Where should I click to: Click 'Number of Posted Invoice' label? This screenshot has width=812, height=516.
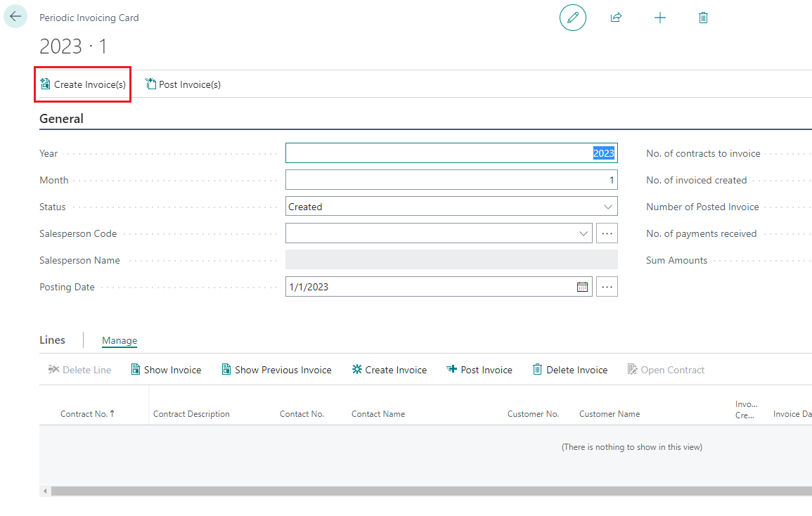coord(702,207)
